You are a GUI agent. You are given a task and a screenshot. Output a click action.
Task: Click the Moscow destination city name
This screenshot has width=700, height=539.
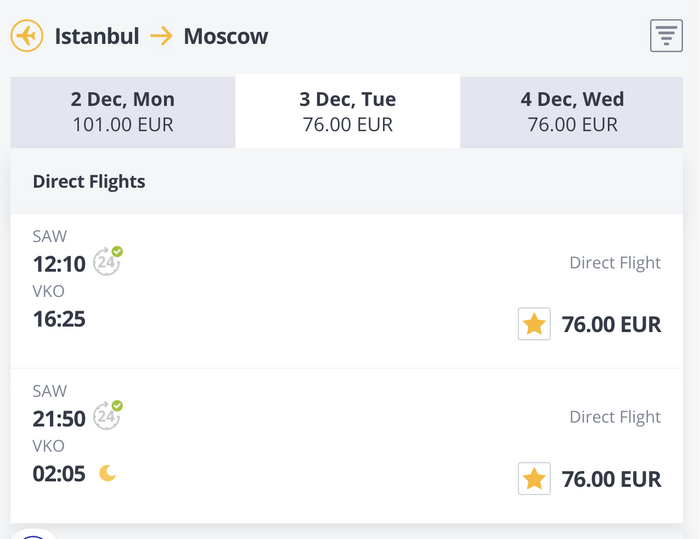(x=226, y=37)
